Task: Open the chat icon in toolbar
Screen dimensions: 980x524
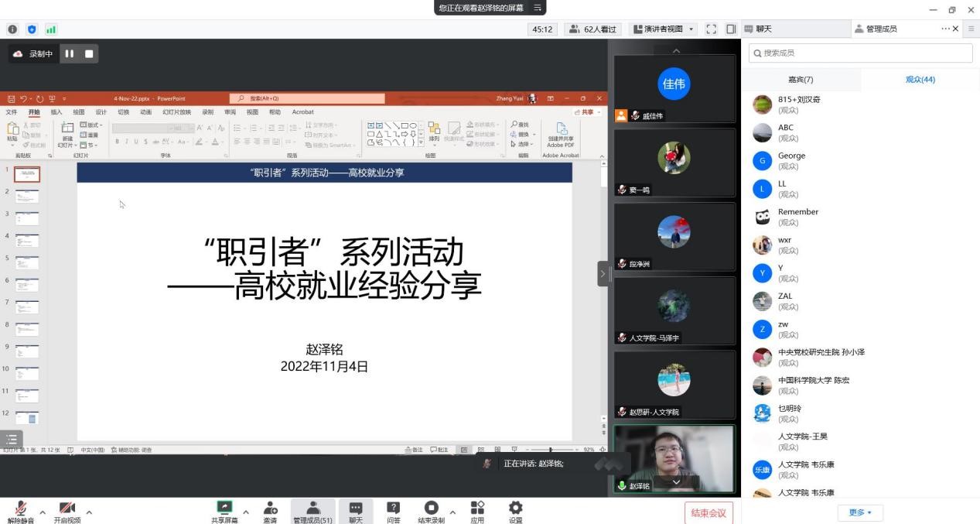Action: click(x=355, y=508)
